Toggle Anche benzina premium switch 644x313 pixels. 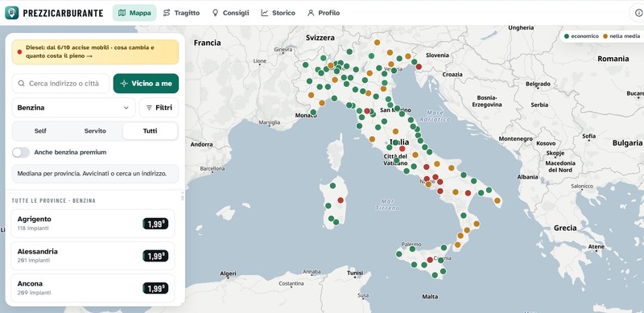(x=21, y=152)
